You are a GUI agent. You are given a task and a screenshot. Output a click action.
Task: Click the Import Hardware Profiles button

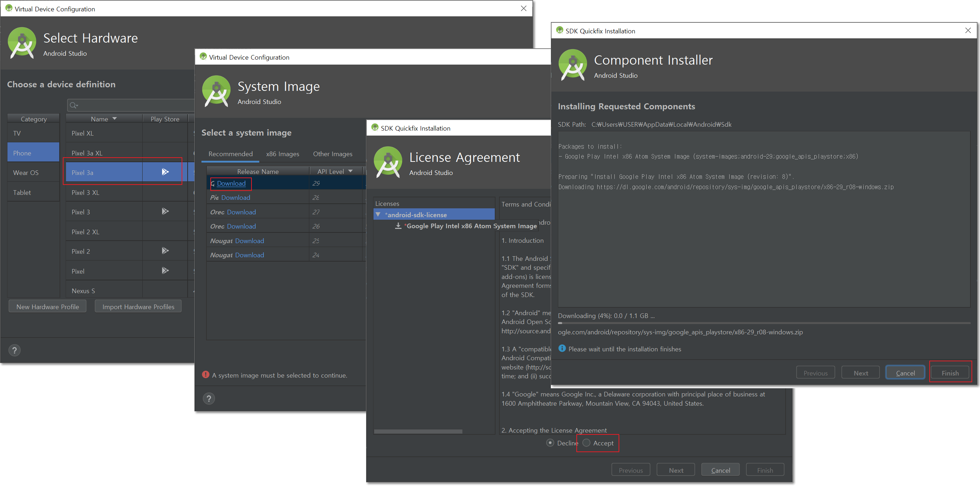[138, 306]
